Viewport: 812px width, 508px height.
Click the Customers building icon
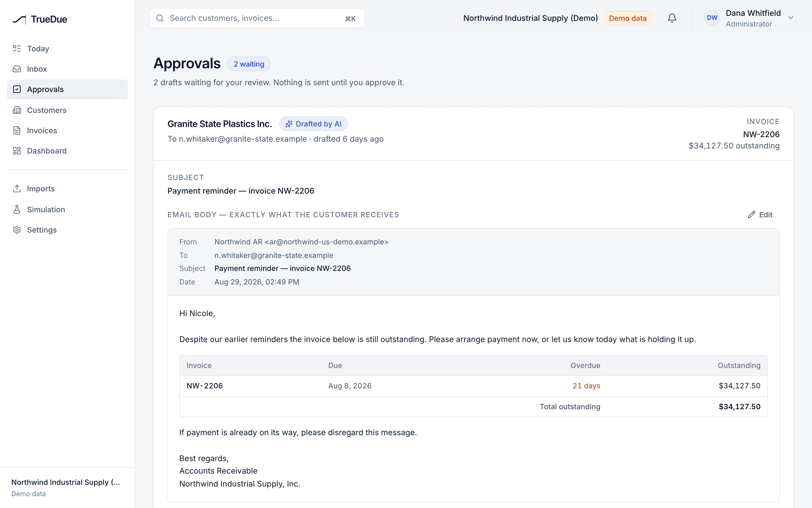tap(17, 110)
